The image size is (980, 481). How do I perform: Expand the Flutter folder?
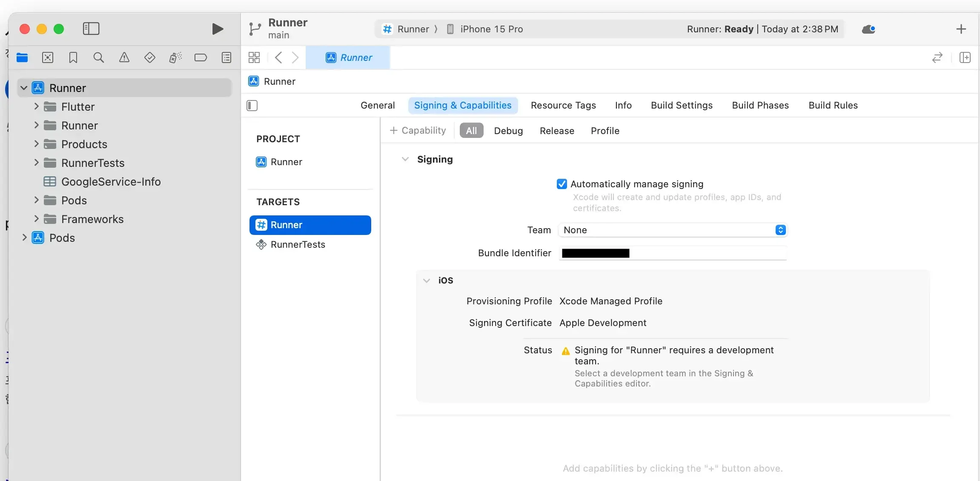(x=36, y=106)
